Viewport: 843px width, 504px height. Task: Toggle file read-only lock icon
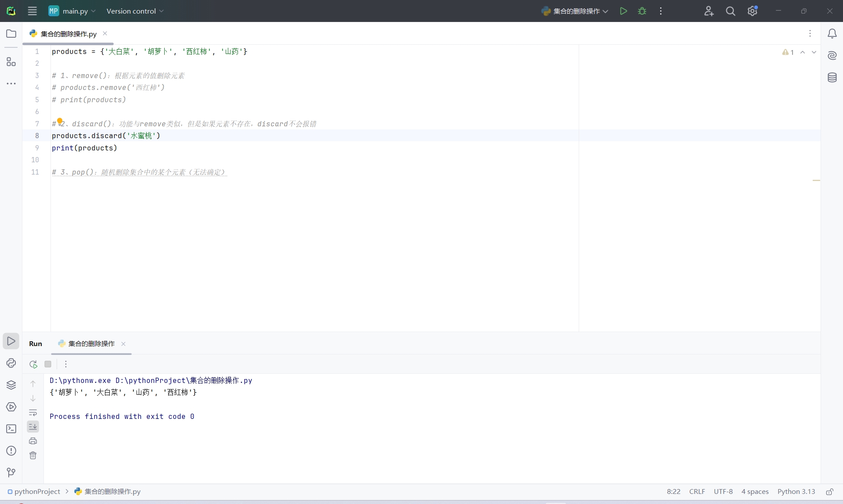[x=829, y=492]
